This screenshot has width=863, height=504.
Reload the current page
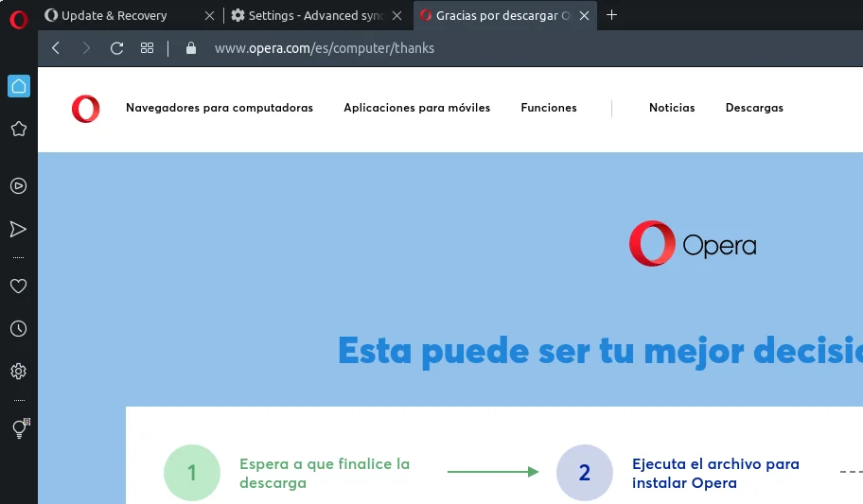(x=116, y=48)
